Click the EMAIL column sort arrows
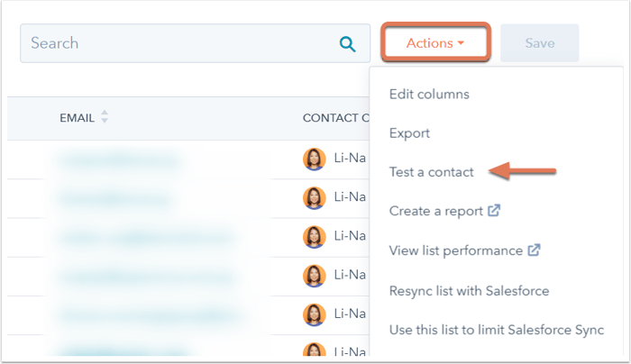 point(105,118)
